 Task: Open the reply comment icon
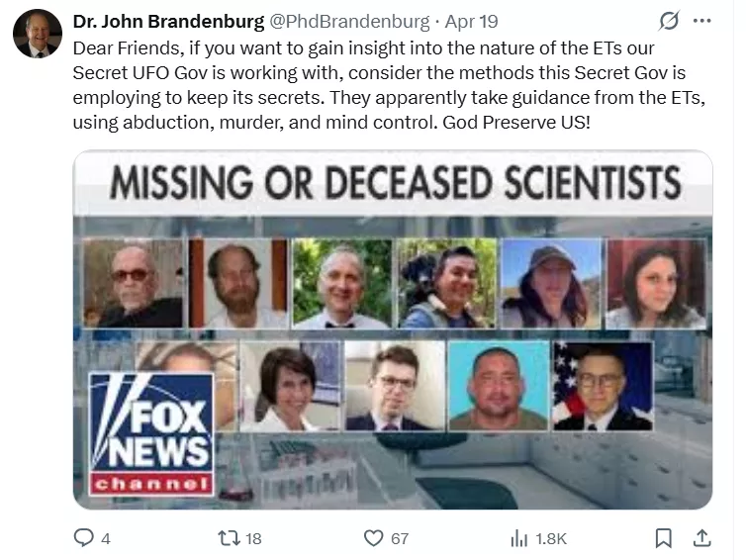coord(83,537)
